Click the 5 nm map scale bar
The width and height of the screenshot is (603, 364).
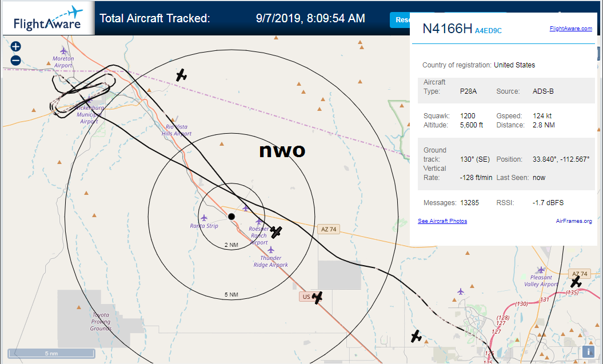51,353
